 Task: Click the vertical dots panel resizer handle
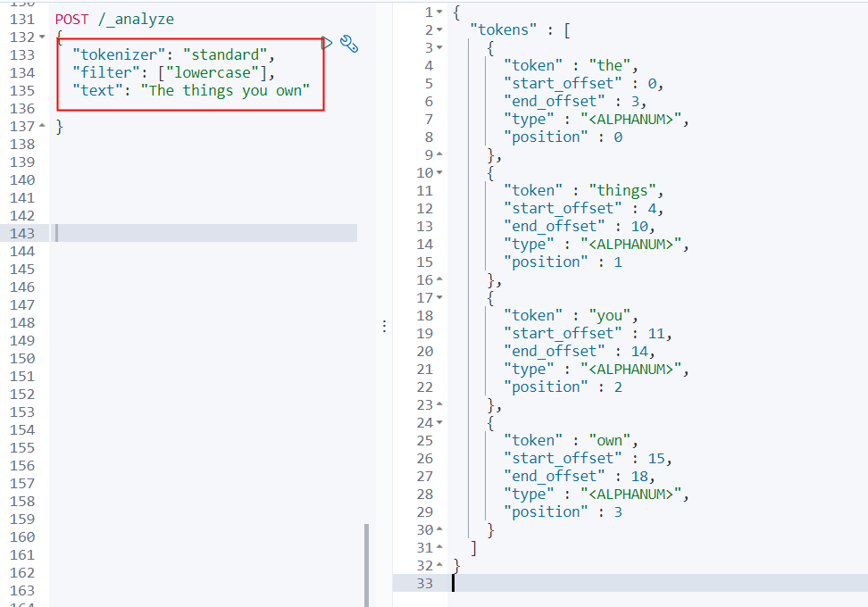pyautogui.click(x=384, y=327)
